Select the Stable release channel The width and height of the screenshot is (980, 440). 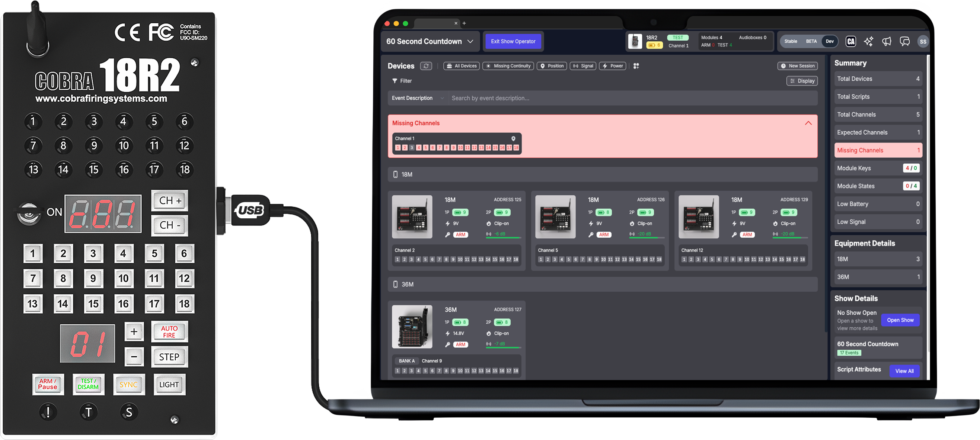pyautogui.click(x=791, y=41)
